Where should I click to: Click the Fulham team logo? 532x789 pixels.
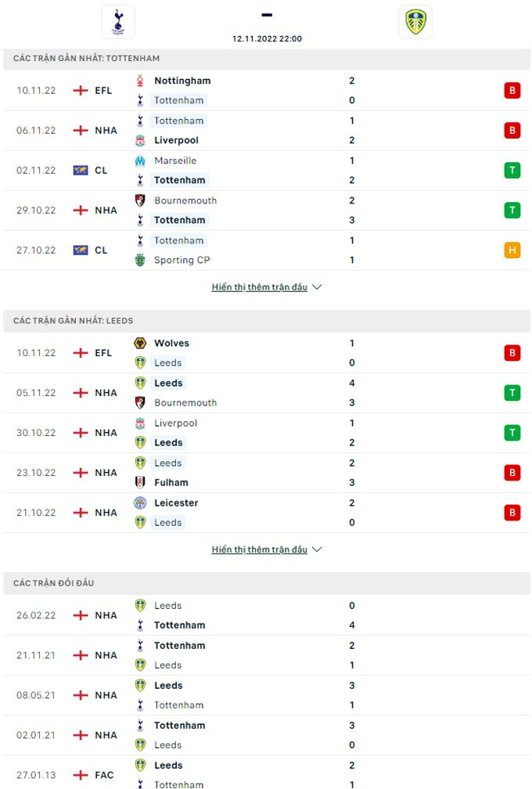coord(140,482)
